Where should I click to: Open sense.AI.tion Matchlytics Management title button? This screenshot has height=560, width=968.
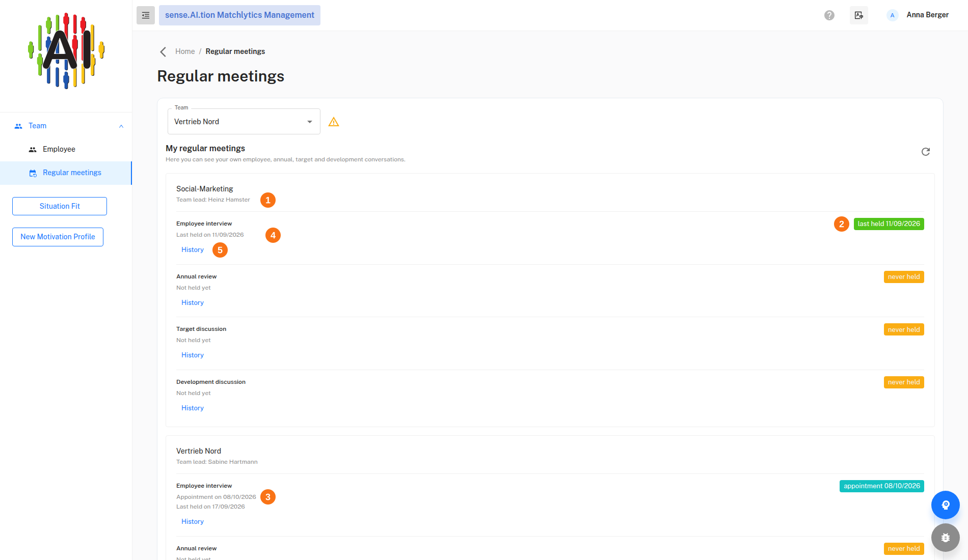[239, 15]
